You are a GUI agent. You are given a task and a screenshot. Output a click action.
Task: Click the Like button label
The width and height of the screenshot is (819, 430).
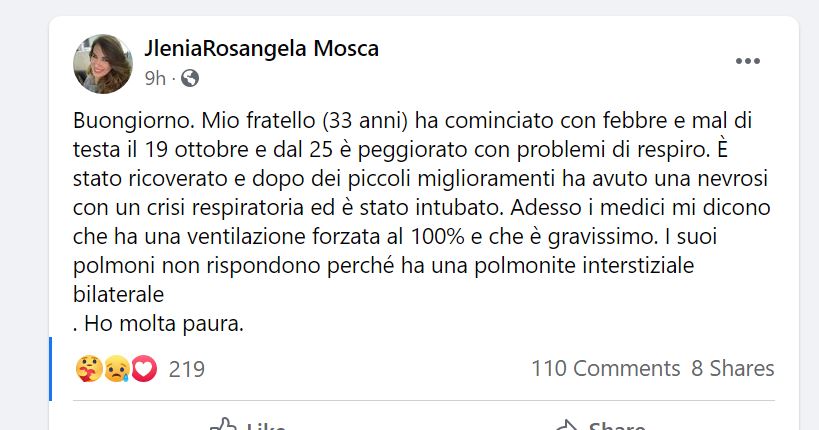(x=266, y=426)
